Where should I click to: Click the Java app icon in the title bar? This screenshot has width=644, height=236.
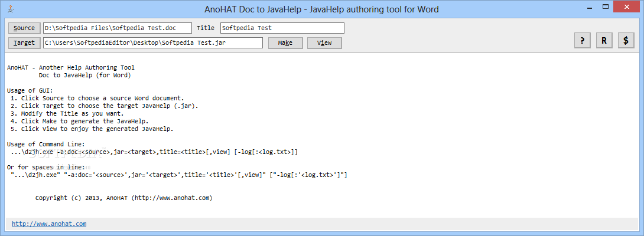pyautogui.click(x=11, y=9)
